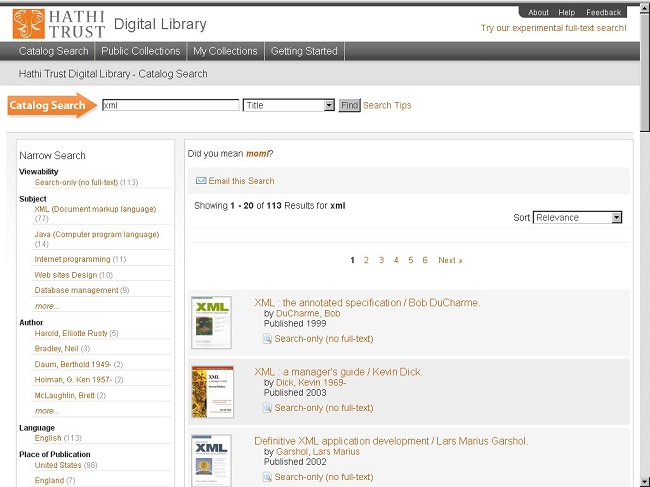Open the Feedback link
The image size is (650, 487).
pyautogui.click(x=603, y=12)
